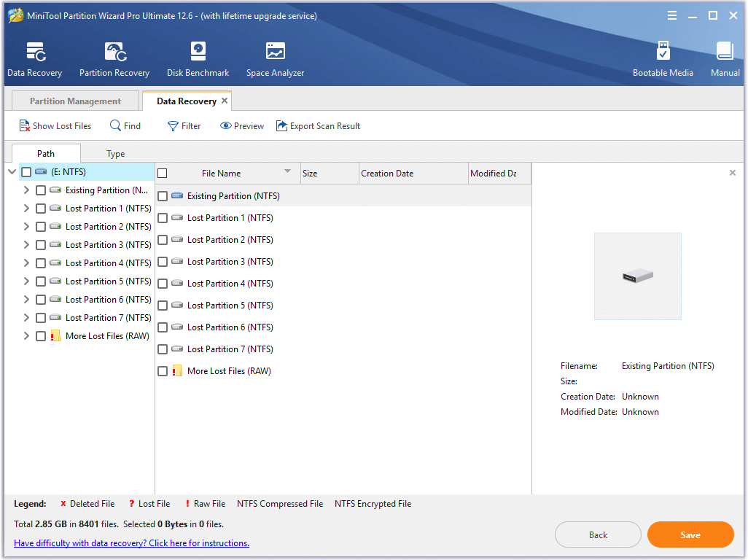This screenshot has height=560, width=748.
Task: Check Lost Partition 1 checkbox in tree
Action: coord(41,209)
